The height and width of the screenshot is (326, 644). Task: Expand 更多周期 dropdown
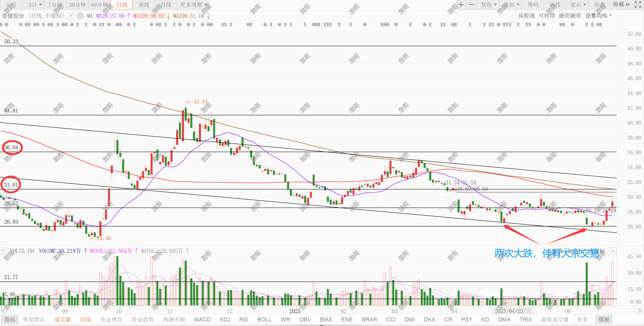tap(194, 5)
